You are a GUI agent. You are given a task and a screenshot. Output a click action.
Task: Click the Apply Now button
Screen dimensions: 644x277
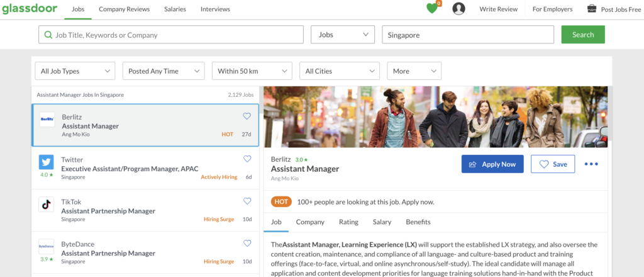(x=492, y=164)
